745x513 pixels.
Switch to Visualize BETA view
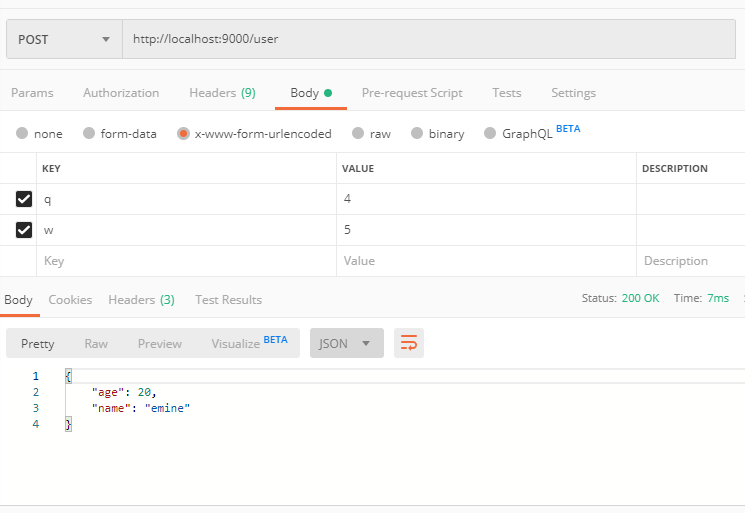point(249,342)
